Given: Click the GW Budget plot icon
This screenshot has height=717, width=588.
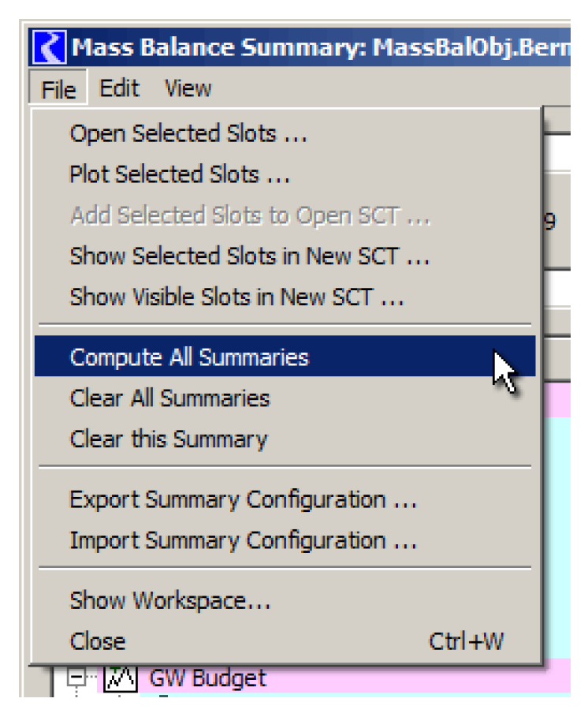Looking at the screenshot, I should (x=120, y=678).
